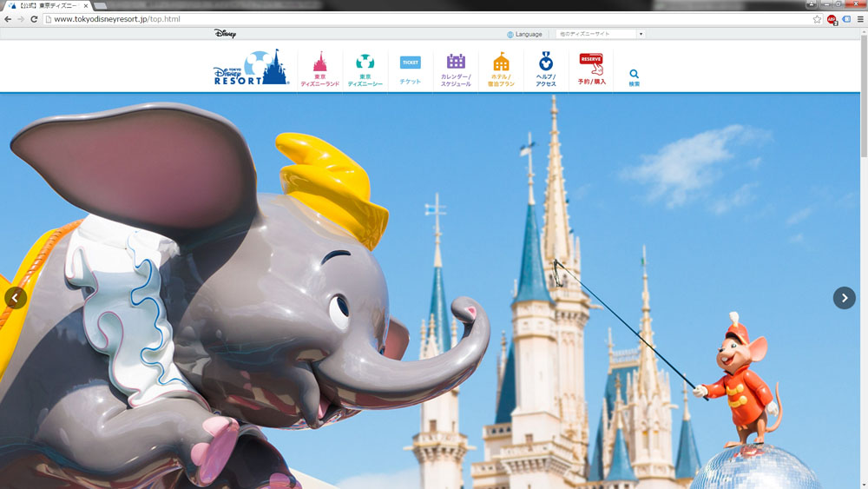868x489 pixels.
Task: Advance carousel with right arrow button
Action: (x=845, y=298)
